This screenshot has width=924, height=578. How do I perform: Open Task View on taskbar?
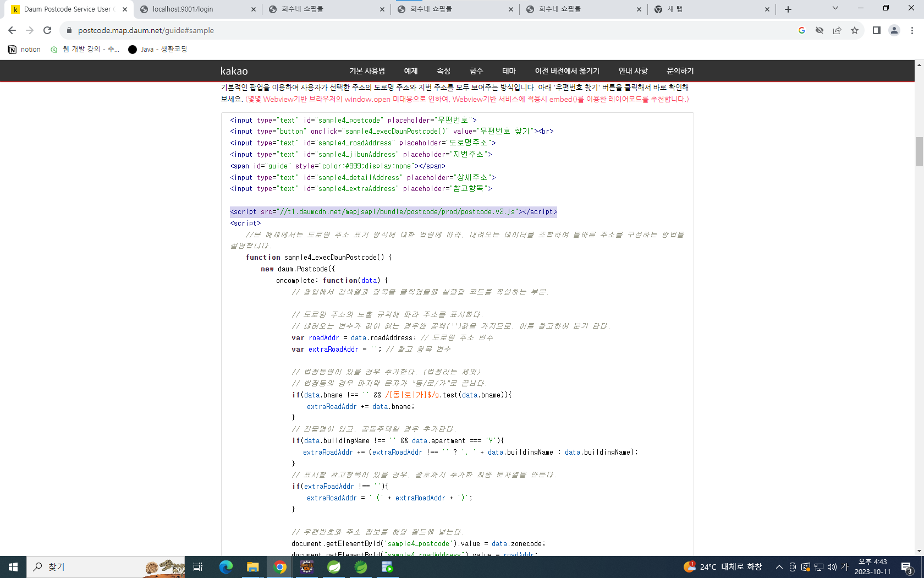(198, 567)
